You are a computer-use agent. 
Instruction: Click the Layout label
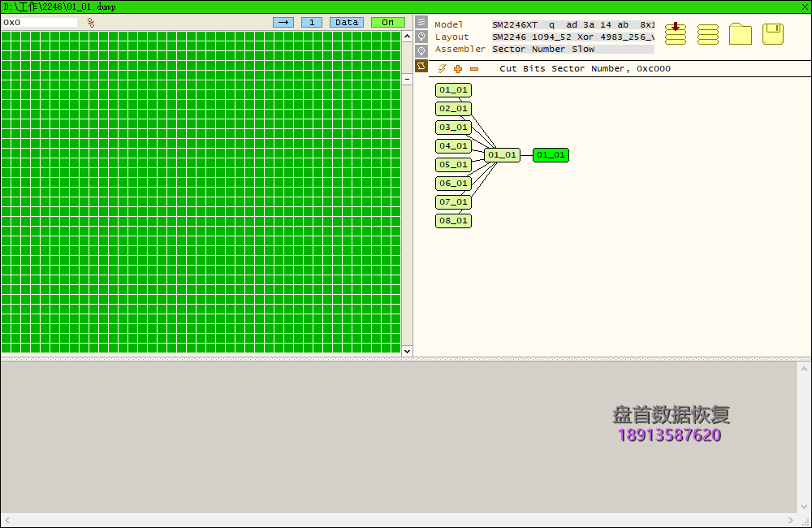tap(451, 37)
